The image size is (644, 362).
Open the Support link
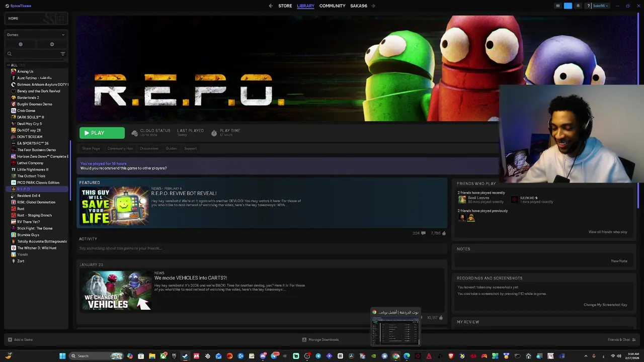190,148
